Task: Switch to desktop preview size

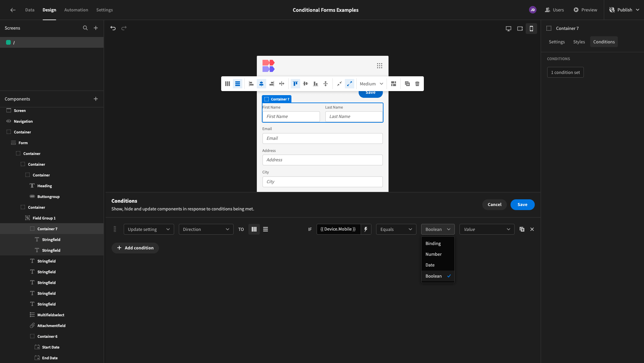Action: pyautogui.click(x=509, y=29)
